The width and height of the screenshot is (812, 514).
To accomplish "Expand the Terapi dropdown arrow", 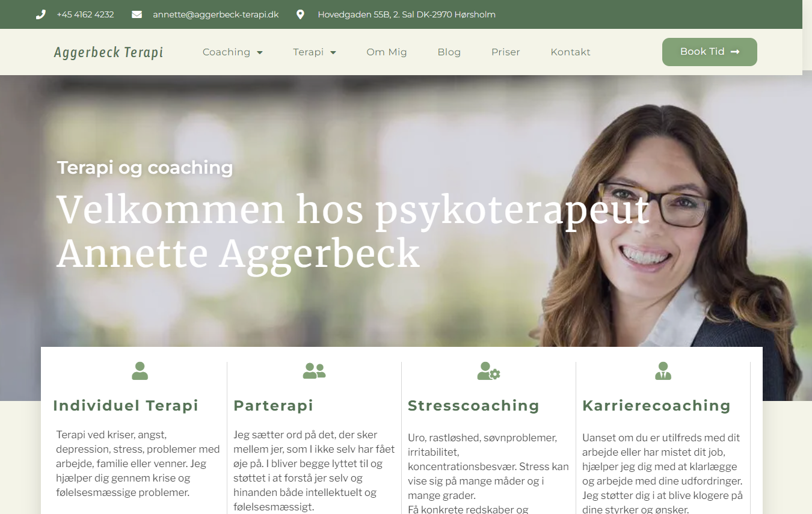I will click(333, 52).
